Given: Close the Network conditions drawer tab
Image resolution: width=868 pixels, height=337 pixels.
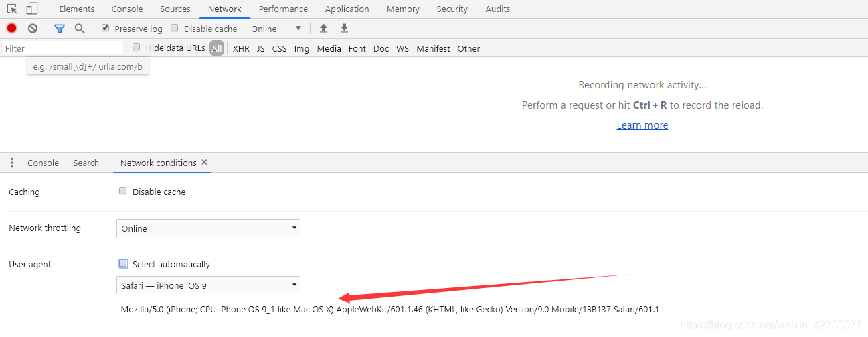Looking at the screenshot, I should coord(204,162).
